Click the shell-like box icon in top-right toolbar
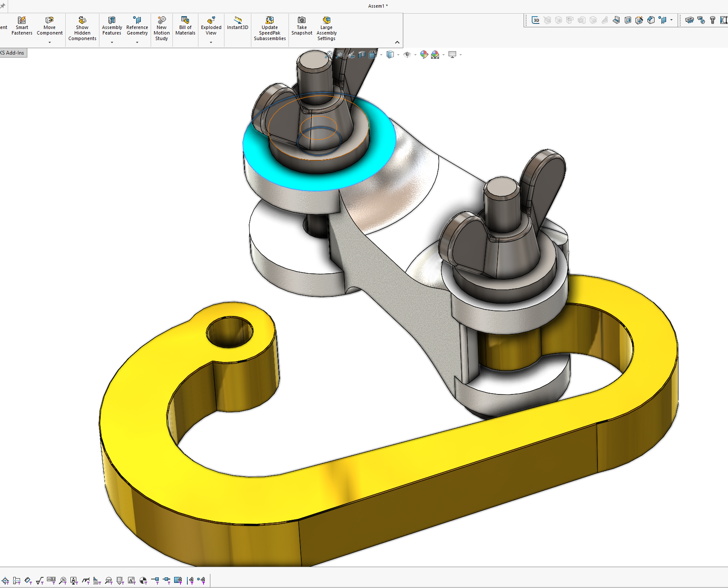The image size is (728, 588). (628, 20)
